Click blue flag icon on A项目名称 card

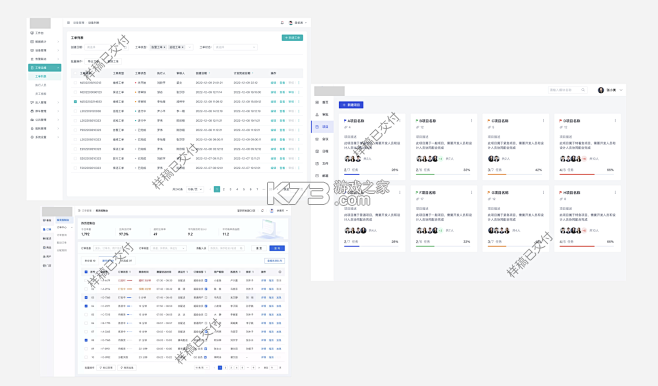(x=345, y=121)
